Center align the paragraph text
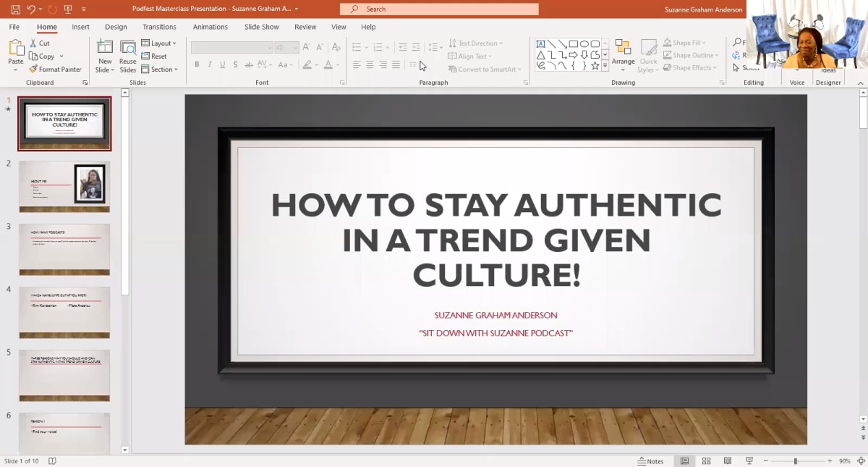This screenshot has height=467, width=868. click(370, 64)
